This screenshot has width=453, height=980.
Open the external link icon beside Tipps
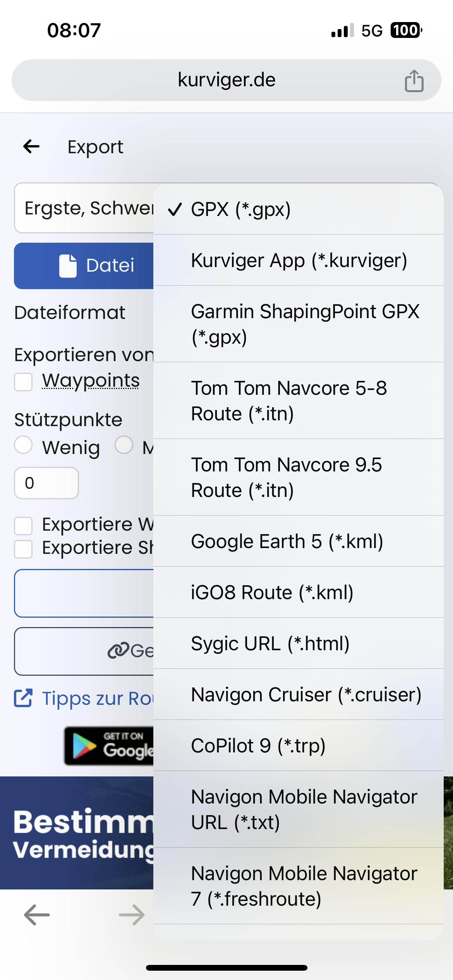coord(23,698)
